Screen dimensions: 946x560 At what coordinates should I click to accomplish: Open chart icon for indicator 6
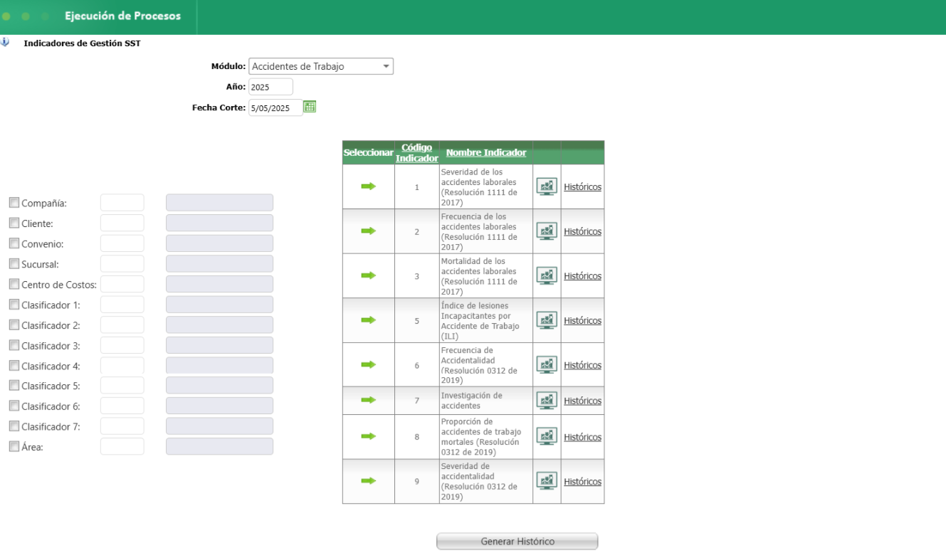(x=547, y=365)
